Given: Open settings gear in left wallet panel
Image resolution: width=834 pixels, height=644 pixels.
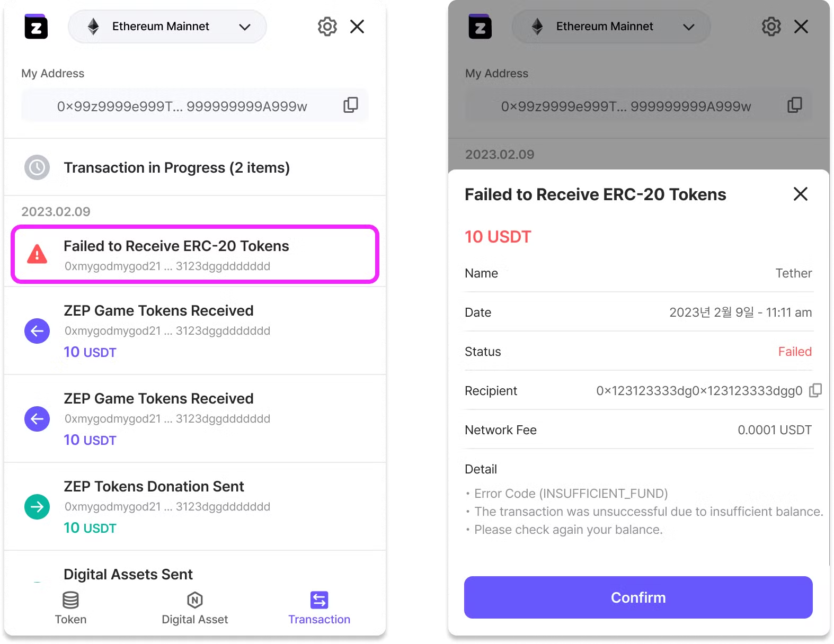Looking at the screenshot, I should pos(327,26).
